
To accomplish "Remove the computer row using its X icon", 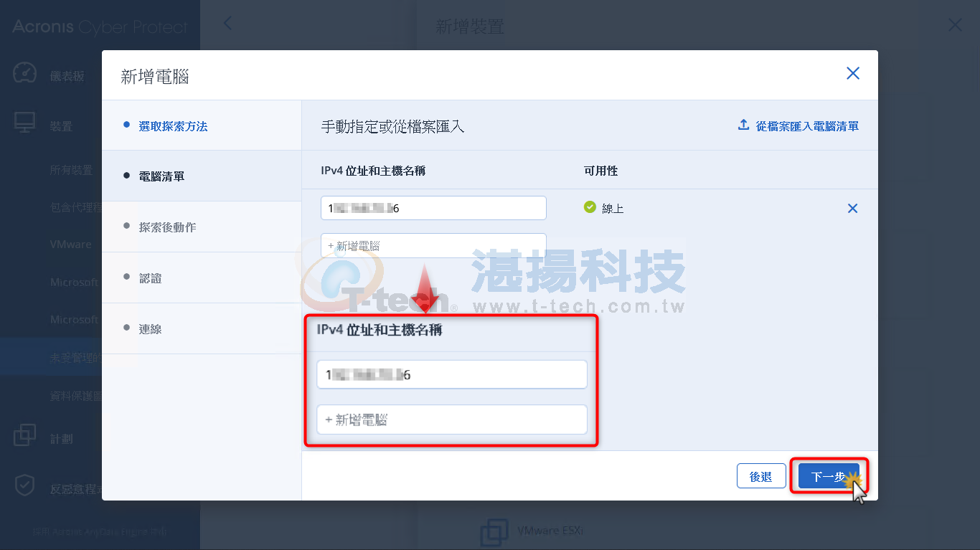I will click(853, 208).
